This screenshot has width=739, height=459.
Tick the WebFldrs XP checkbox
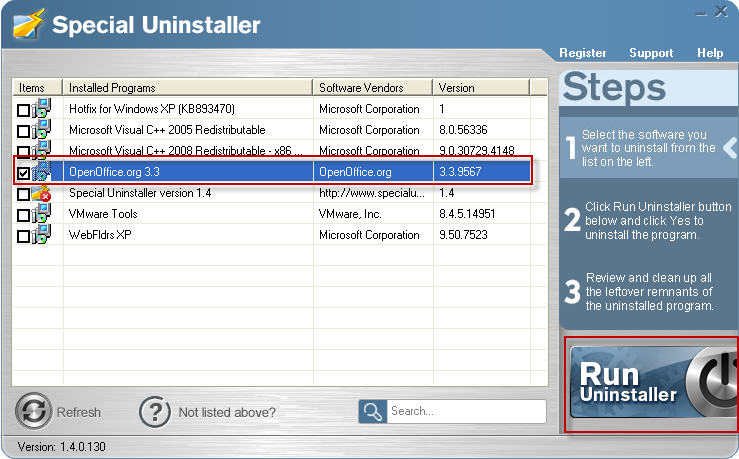(x=23, y=236)
